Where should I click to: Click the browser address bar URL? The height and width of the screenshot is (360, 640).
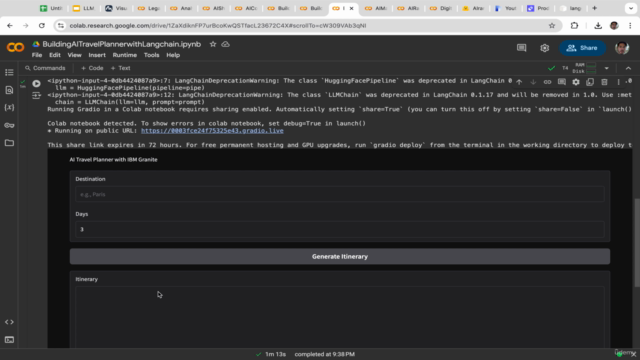218,25
